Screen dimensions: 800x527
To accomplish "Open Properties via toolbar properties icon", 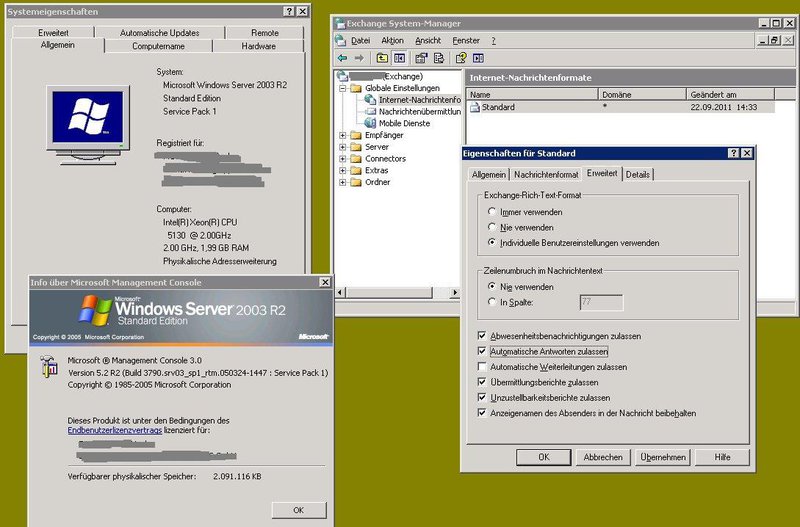I will tap(421, 58).
